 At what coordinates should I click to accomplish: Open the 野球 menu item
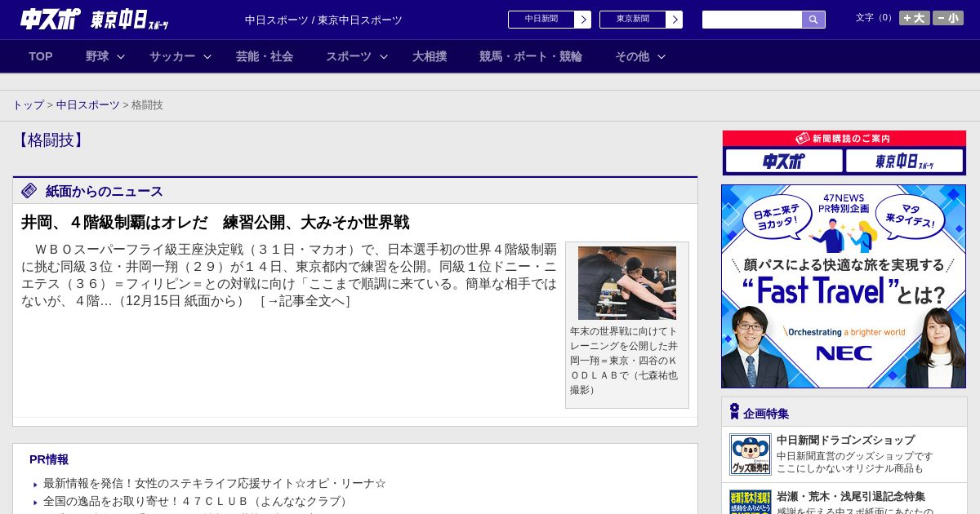[97, 56]
